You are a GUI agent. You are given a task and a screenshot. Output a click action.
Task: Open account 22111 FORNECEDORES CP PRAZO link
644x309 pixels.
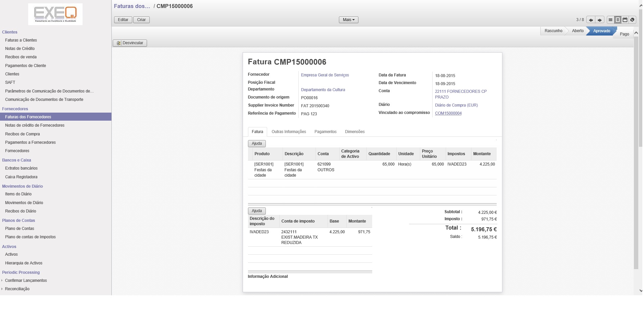tap(461, 94)
